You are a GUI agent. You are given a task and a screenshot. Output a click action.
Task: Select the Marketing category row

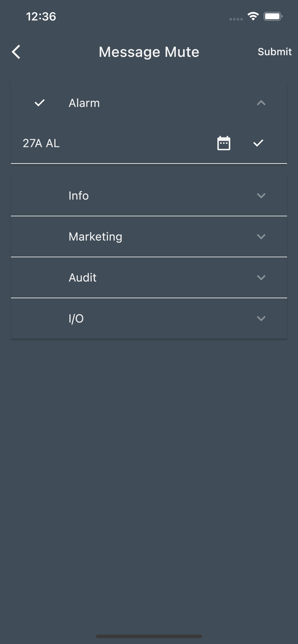coord(149,237)
